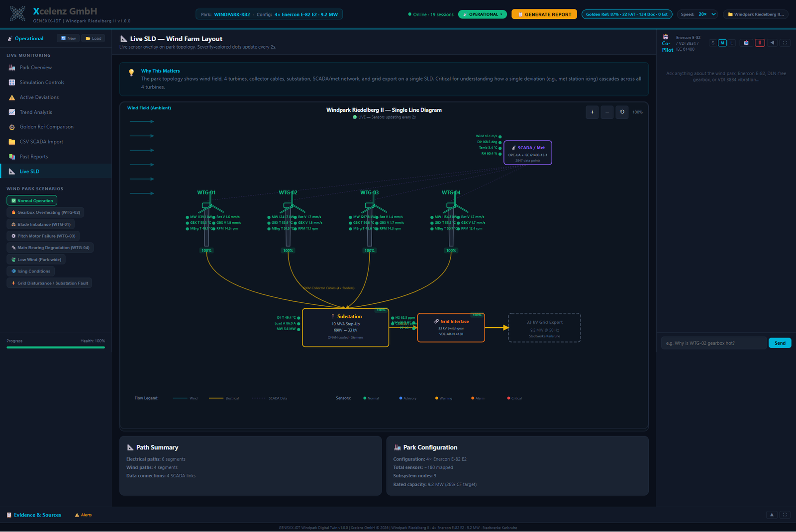
Task: Send the Co-Pilot message
Action: click(780, 343)
